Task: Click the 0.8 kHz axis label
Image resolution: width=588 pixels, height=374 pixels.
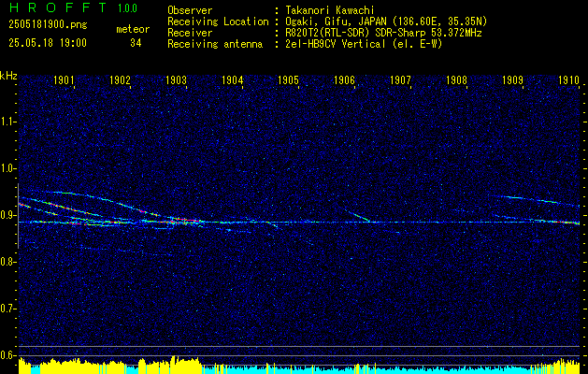Action: (x=7, y=262)
